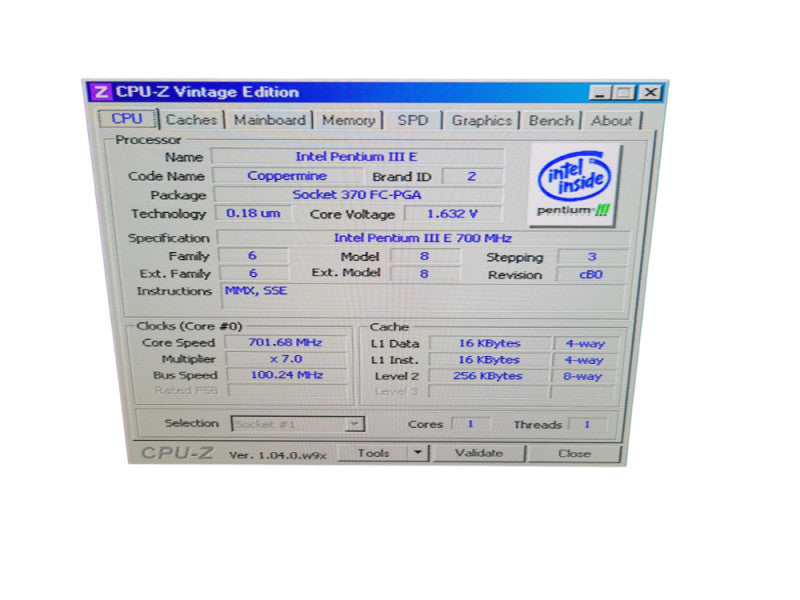This screenshot has width=800, height=600.
Task: Go to the About tab
Action: tap(612, 121)
